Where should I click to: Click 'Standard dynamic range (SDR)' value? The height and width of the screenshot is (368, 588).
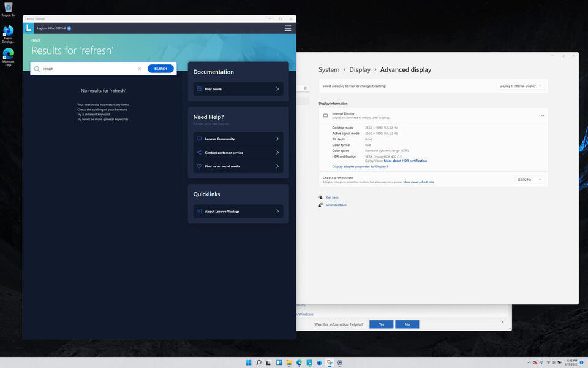(386, 151)
